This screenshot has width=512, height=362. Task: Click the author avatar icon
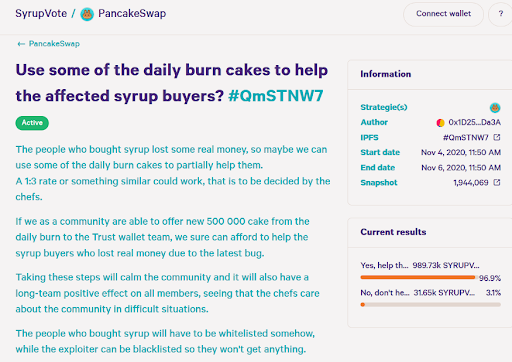(x=440, y=123)
